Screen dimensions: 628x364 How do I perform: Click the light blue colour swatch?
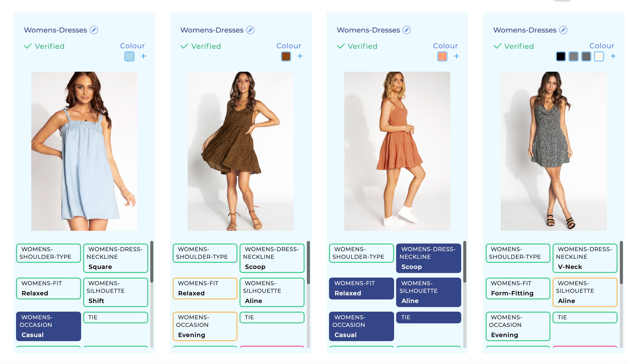click(129, 56)
